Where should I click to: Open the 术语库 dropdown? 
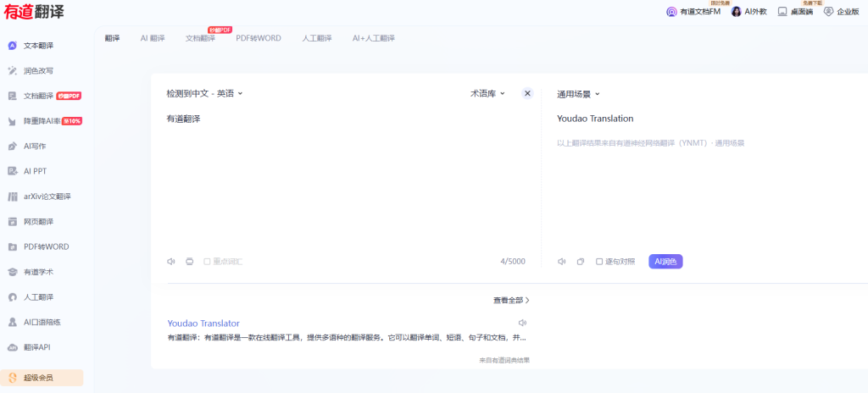487,94
